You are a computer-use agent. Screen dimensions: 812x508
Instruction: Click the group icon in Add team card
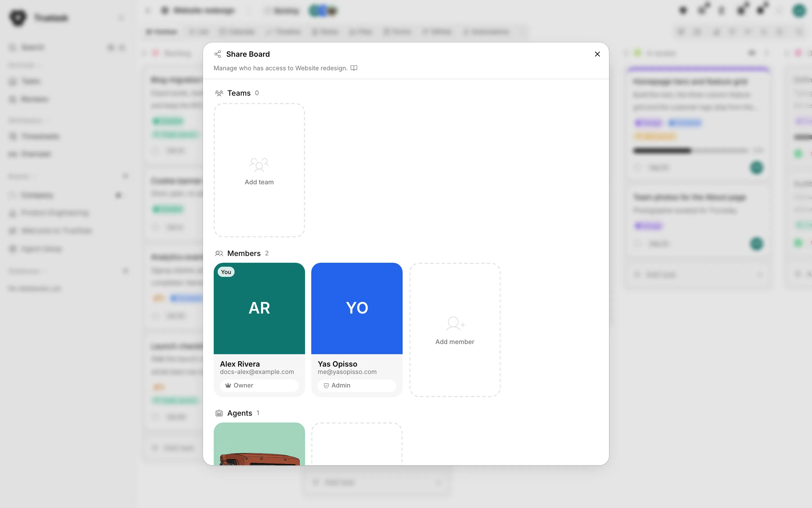(259, 165)
